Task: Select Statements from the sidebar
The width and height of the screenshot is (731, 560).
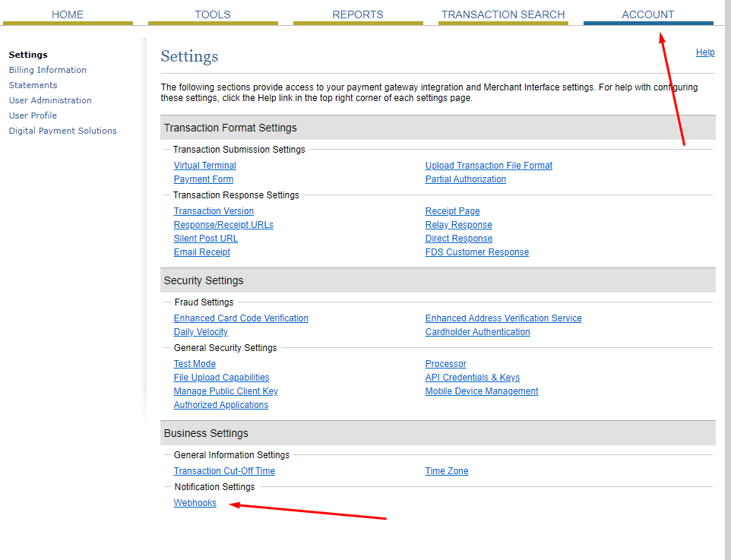Action: click(33, 85)
